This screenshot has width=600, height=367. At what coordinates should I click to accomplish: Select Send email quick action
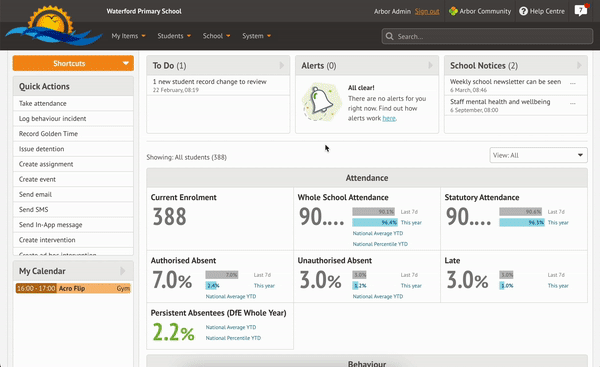tap(73, 194)
